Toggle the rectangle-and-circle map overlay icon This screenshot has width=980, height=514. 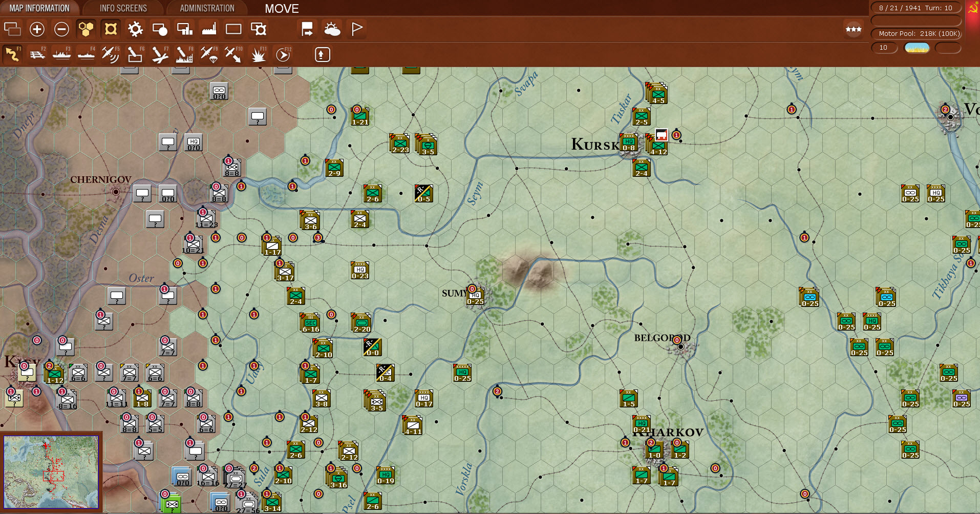160,29
